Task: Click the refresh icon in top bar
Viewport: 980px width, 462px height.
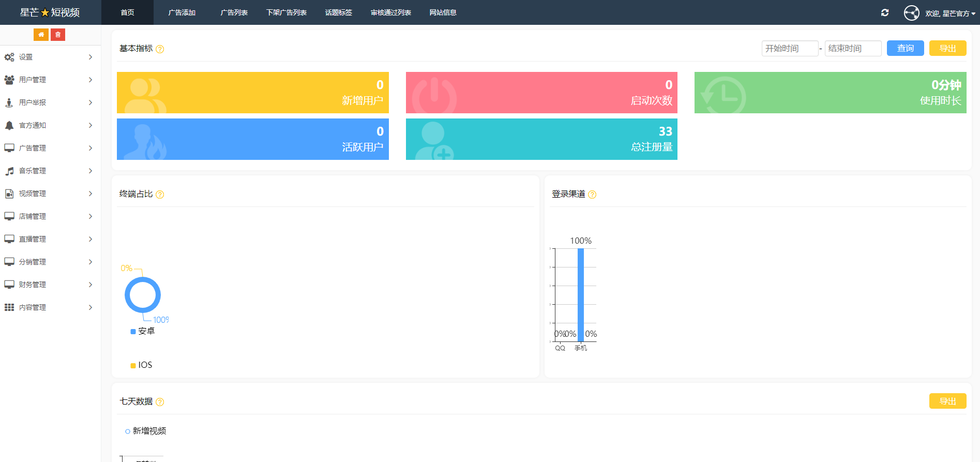Action: (x=885, y=12)
